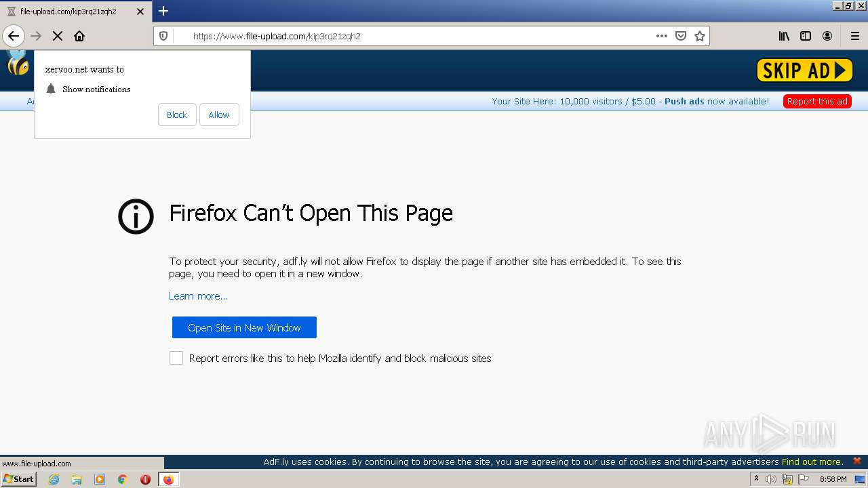
Task: Click the AdF.ly bee logo
Action: (x=18, y=62)
